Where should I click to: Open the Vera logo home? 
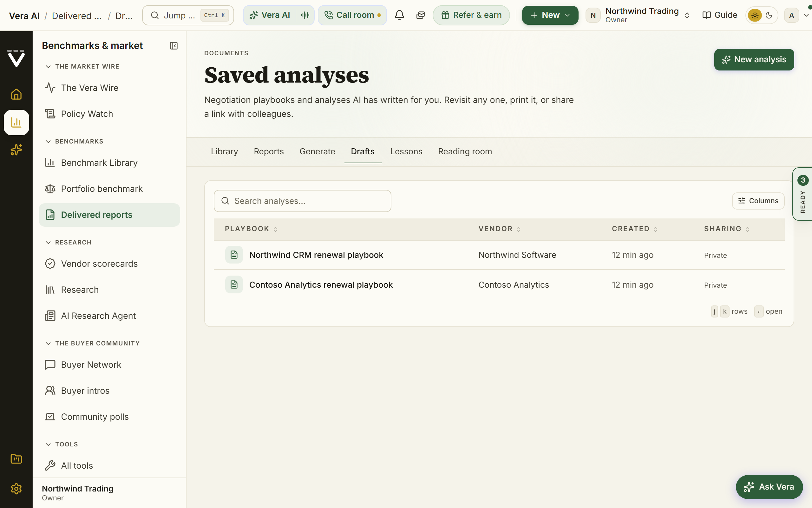pyautogui.click(x=16, y=58)
